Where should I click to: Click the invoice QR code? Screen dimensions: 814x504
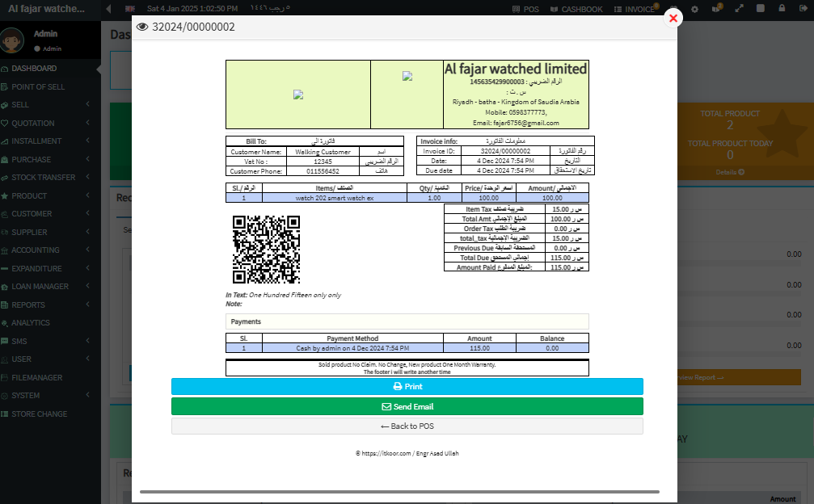click(266, 250)
